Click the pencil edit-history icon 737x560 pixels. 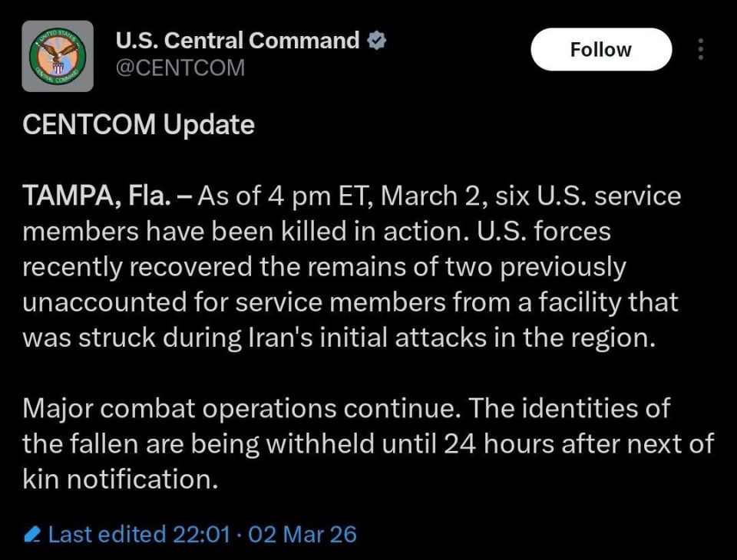[32, 534]
